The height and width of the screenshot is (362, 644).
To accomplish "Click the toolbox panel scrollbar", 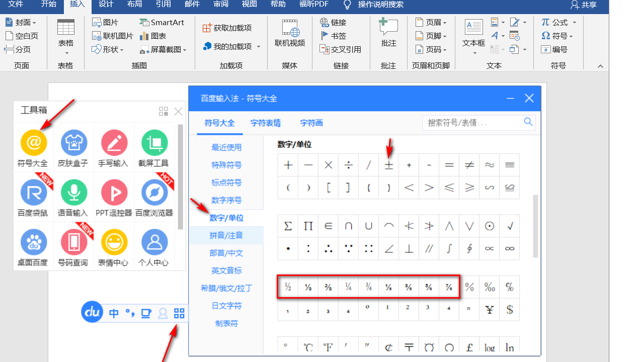I will 180,177.
